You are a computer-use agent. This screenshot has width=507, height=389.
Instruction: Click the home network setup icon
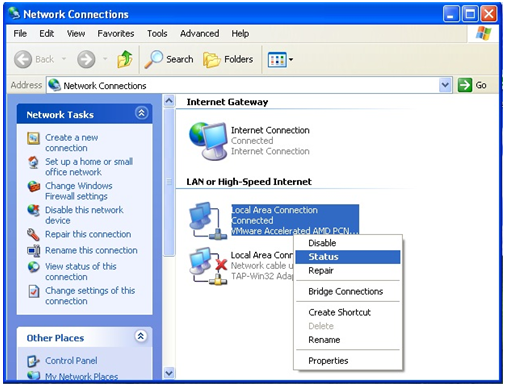pos(33,162)
